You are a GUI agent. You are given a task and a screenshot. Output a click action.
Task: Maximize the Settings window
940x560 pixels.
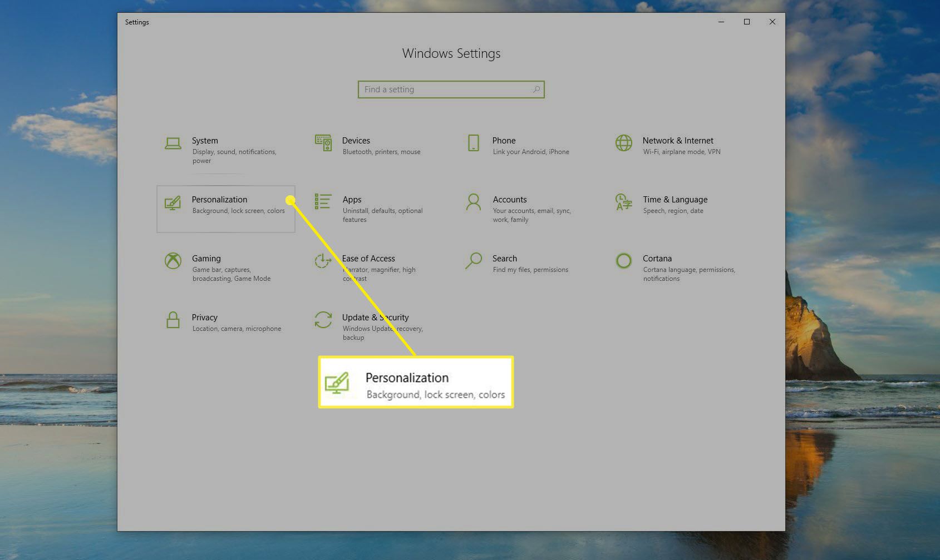click(747, 22)
